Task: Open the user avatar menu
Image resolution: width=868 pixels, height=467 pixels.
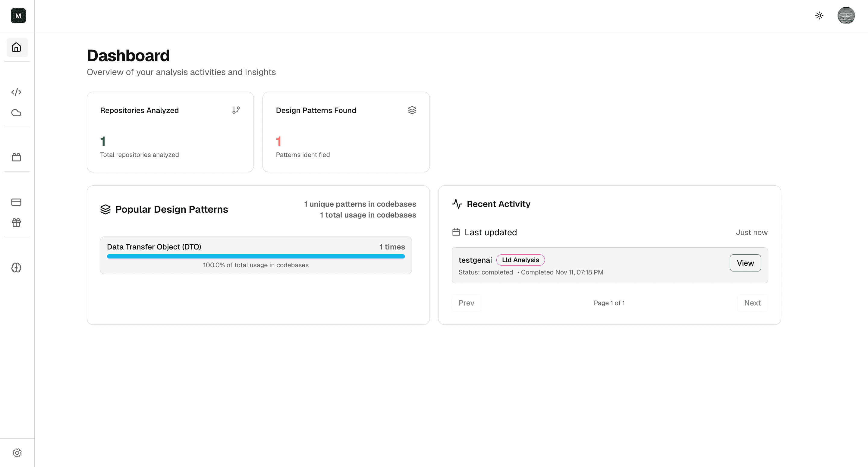Action: [x=846, y=15]
